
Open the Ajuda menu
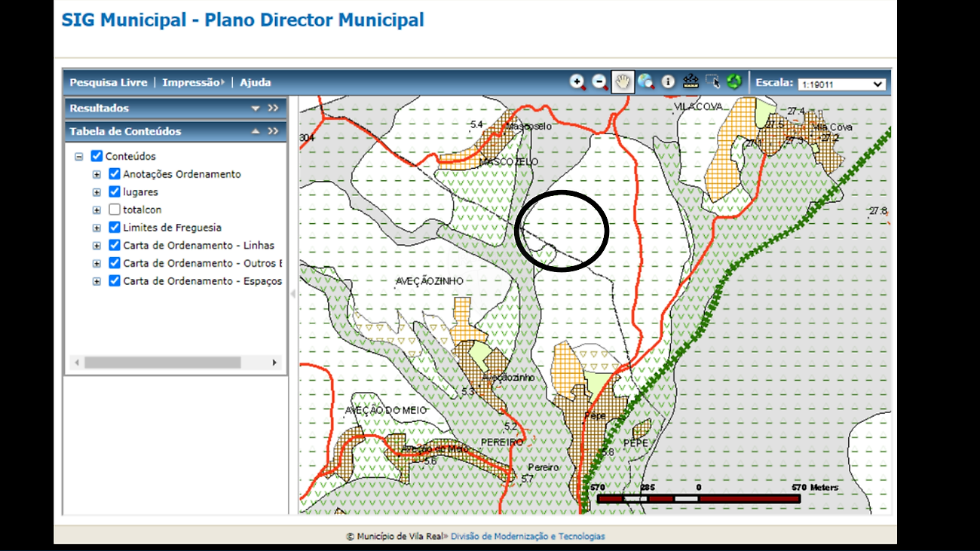[x=255, y=82]
